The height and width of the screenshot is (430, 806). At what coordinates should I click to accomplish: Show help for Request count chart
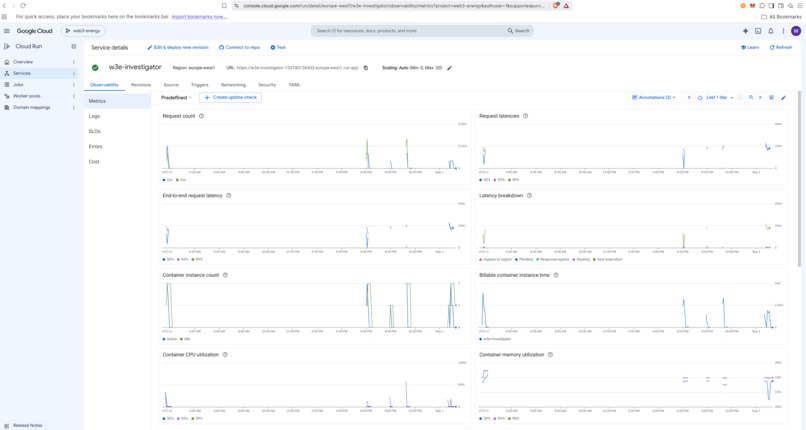coord(202,116)
